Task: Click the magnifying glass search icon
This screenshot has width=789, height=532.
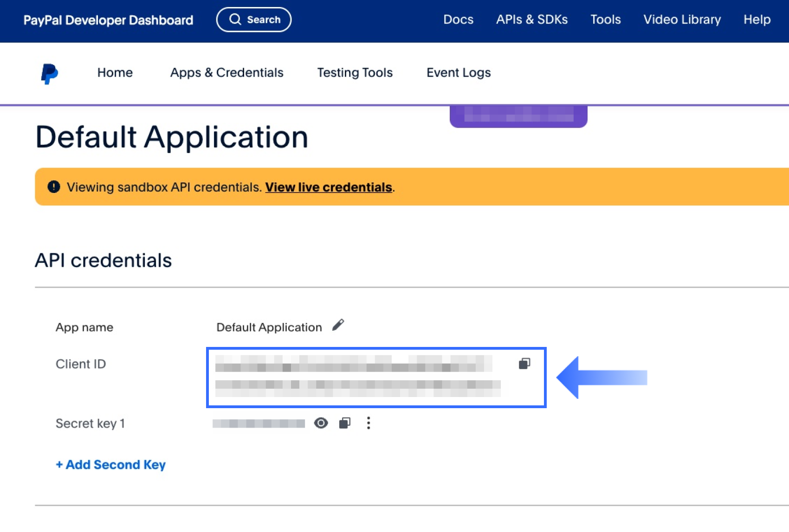Action: pyautogui.click(x=235, y=19)
